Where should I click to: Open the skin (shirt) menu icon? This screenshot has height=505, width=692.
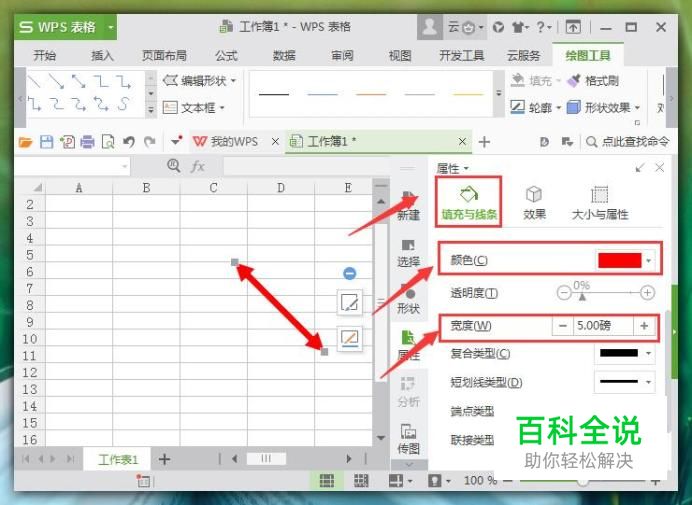point(520,27)
